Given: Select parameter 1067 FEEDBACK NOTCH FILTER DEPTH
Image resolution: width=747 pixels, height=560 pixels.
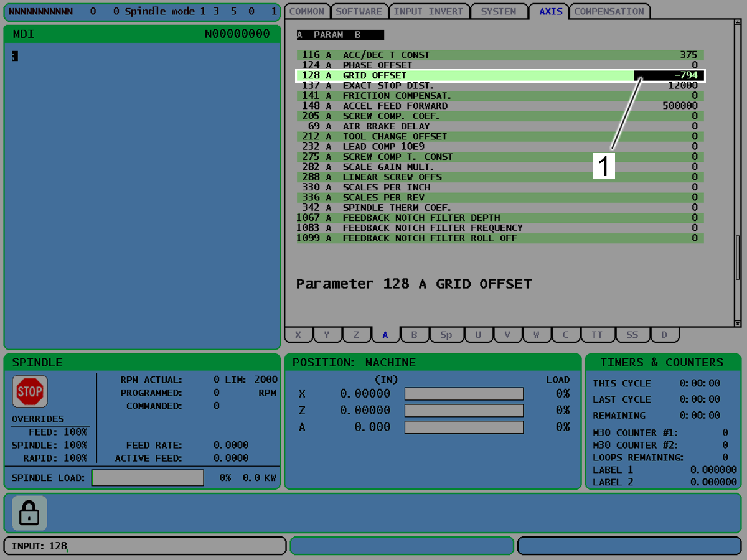Looking at the screenshot, I should (x=500, y=218).
